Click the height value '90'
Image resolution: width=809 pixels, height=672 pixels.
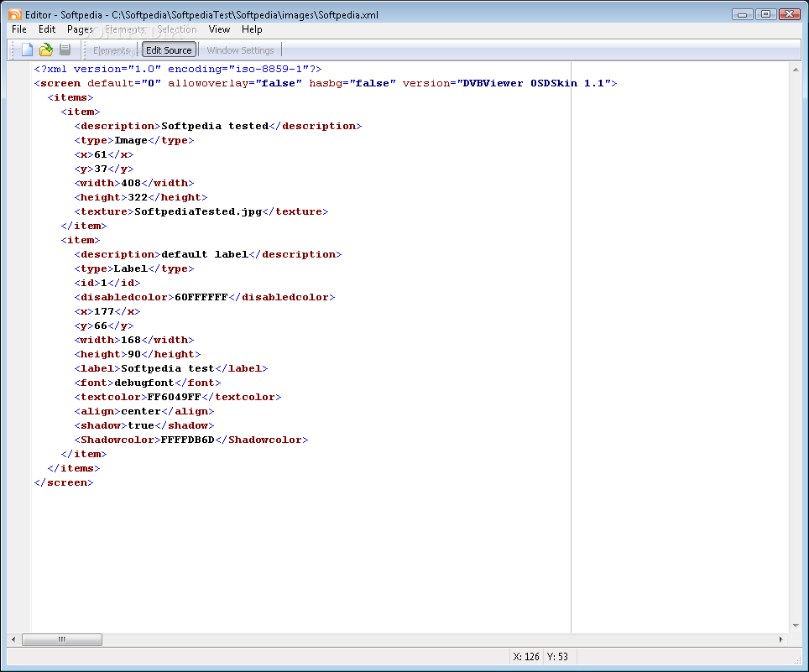[134, 354]
